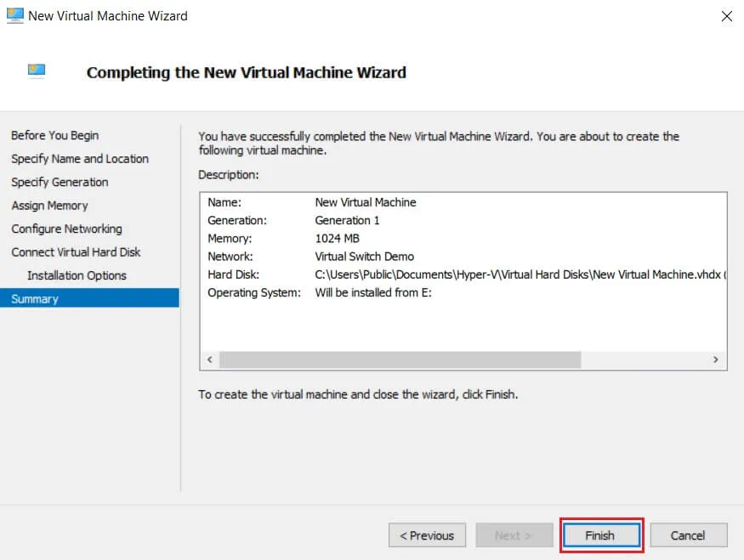Click the Name row showing New Virtual Machine
Screen dimensions: 744x560
tap(366, 202)
